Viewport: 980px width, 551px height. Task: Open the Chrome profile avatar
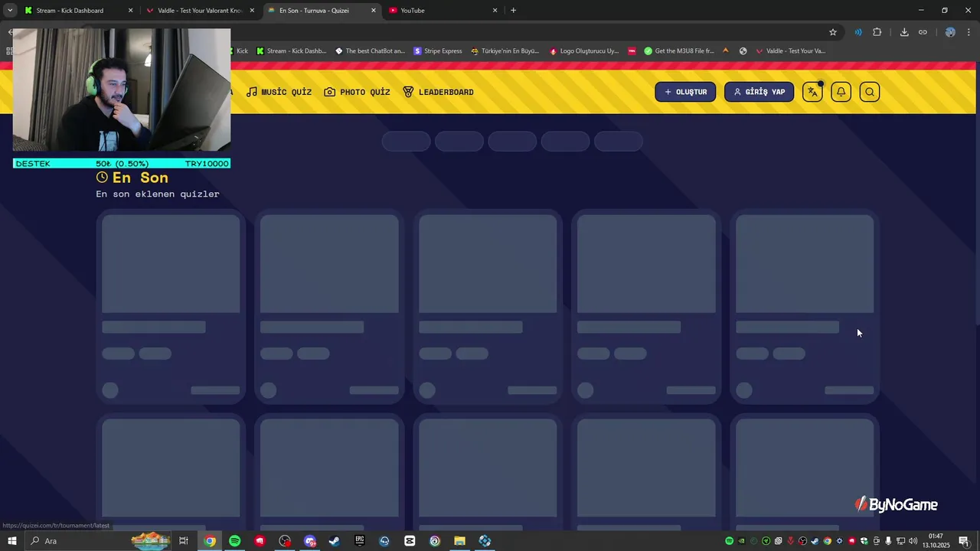click(x=950, y=32)
